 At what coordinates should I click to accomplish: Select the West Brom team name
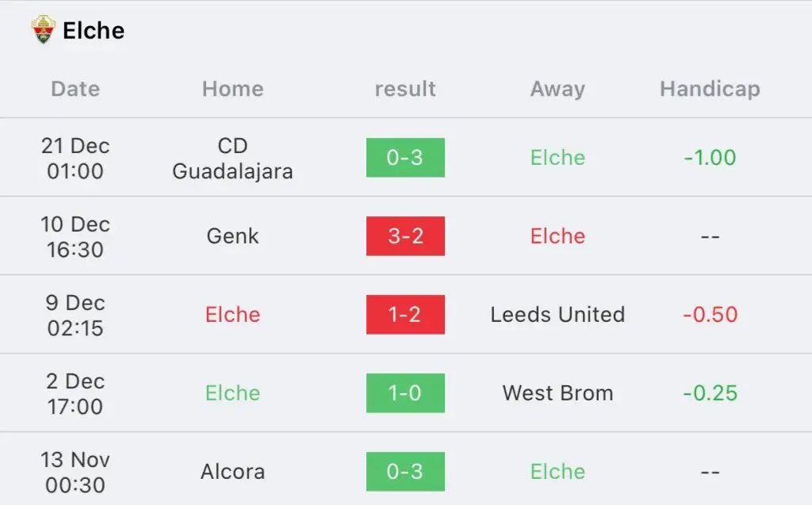click(x=557, y=393)
